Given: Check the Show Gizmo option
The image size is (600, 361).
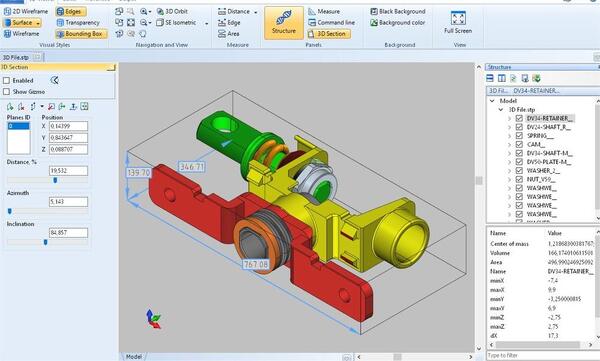Looking at the screenshot, I should coord(7,91).
